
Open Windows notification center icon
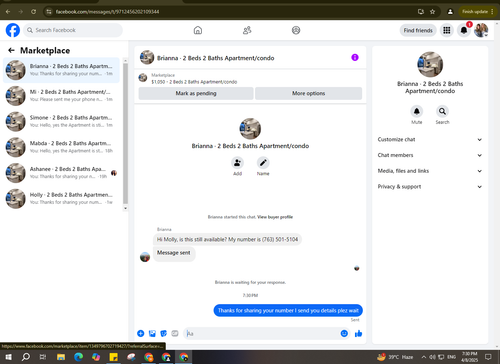click(x=488, y=357)
